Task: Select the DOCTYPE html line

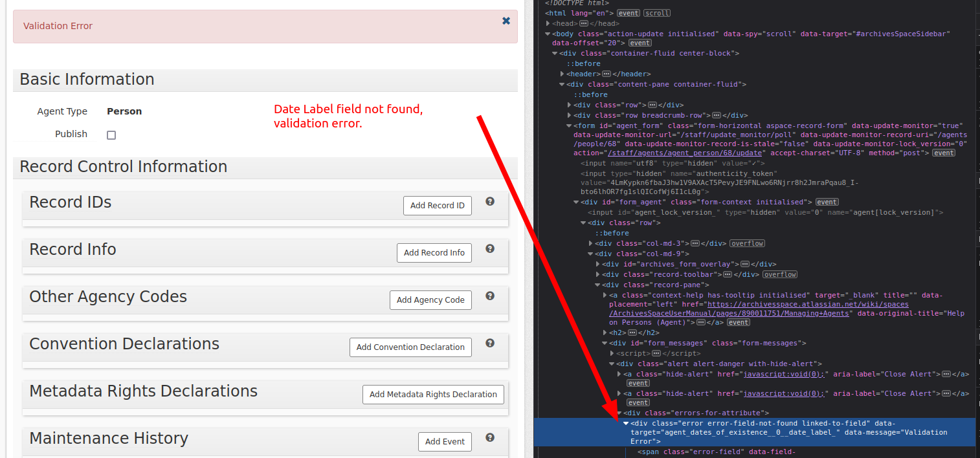Action: pos(577,3)
